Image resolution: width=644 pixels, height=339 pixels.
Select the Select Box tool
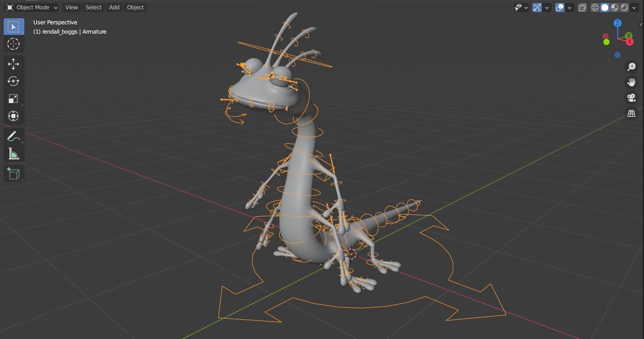[13, 27]
